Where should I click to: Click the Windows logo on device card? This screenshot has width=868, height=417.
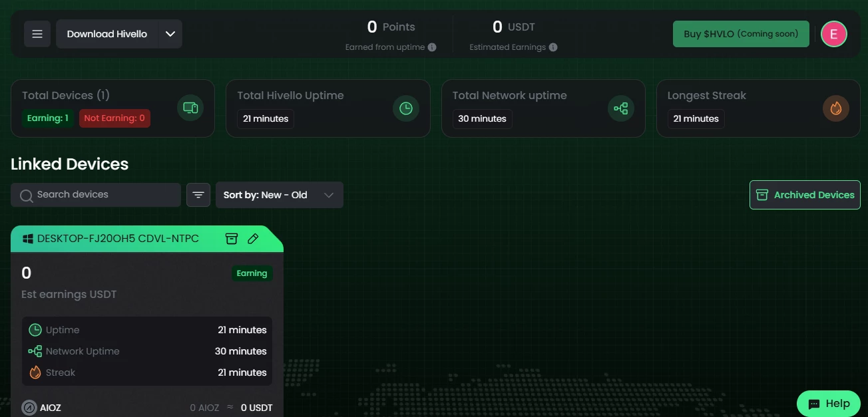click(x=28, y=239)
